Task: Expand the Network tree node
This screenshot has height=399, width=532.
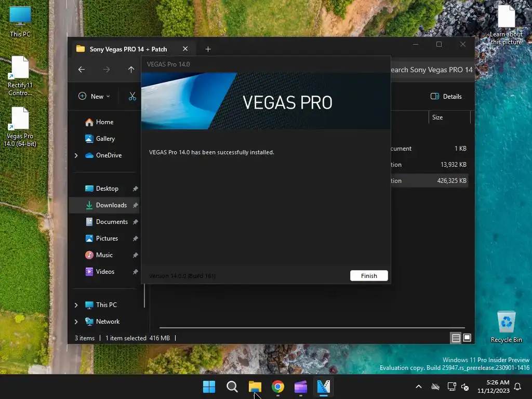Action: (x=76, y=322)
